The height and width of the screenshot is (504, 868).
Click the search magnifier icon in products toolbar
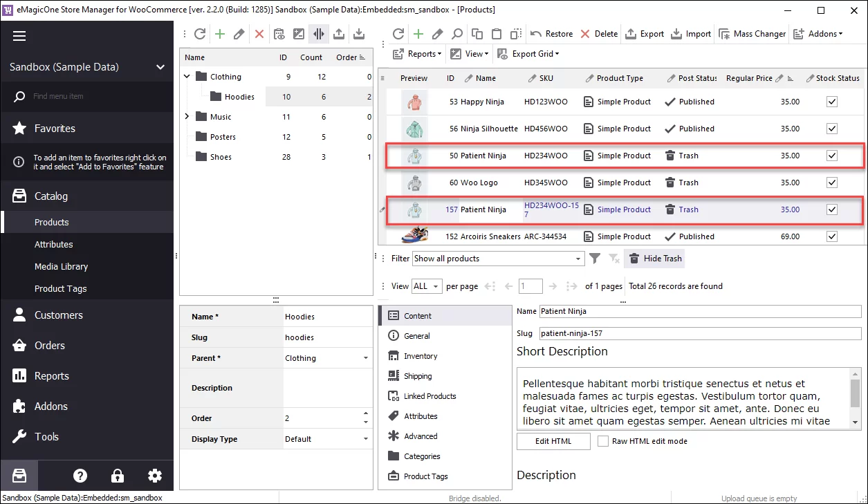click(x=457, y=34)
